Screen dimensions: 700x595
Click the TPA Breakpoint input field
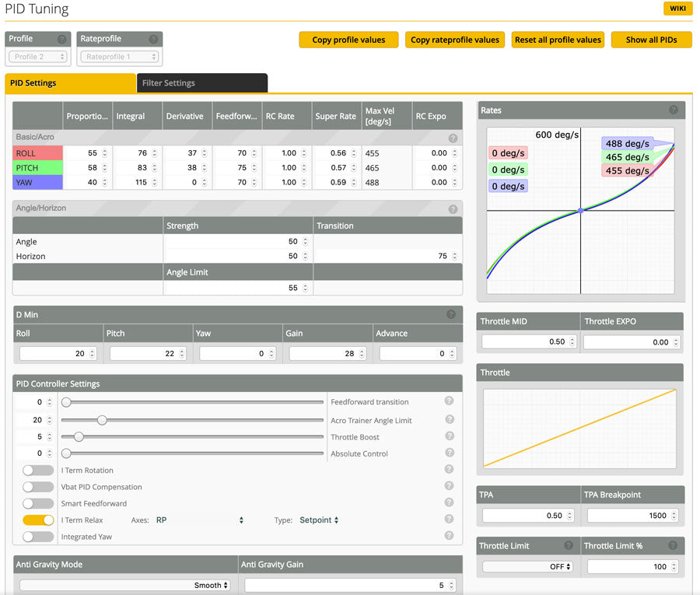[x=631, y=515]
